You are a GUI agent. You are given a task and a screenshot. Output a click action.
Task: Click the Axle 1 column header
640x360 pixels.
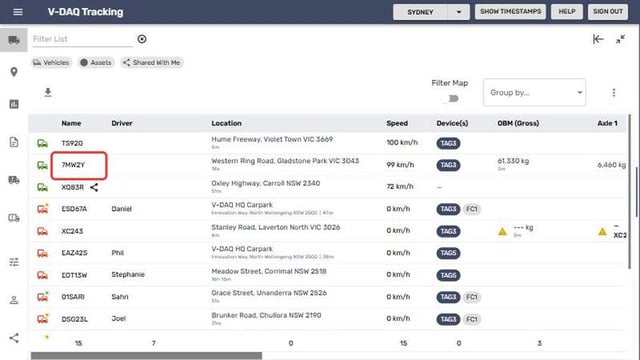(x=607, y=123)
